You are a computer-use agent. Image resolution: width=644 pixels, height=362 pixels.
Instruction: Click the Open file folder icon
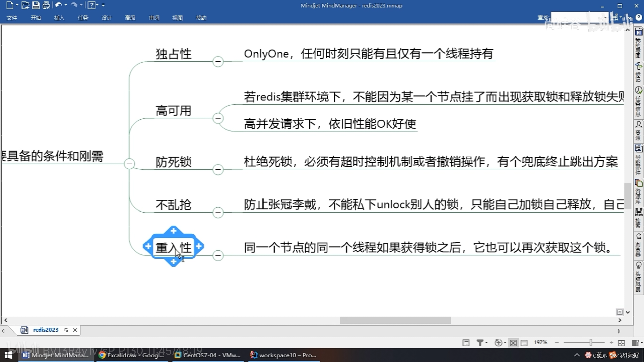[25, 5]
